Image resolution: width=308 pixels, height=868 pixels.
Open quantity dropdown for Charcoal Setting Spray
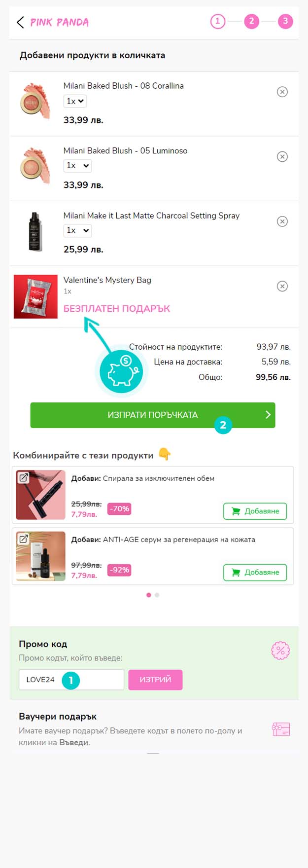click(77, 230)
